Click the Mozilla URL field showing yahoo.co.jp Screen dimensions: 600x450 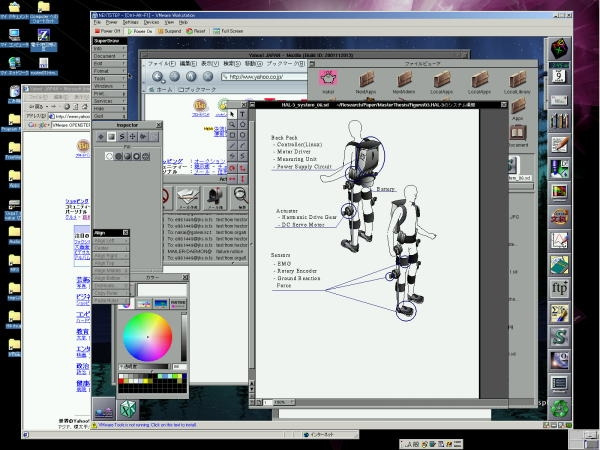click(264, 77)
